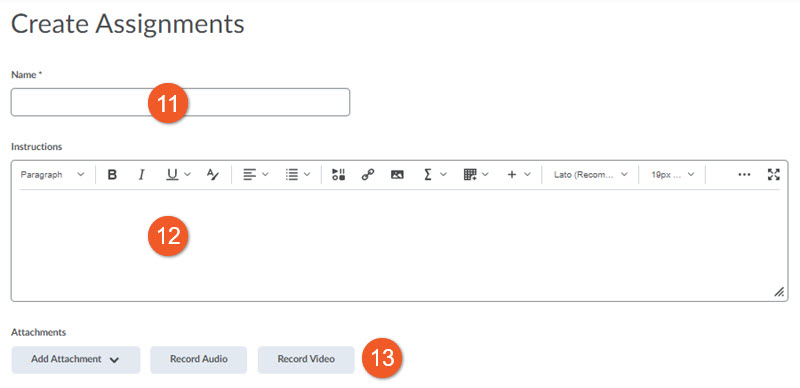Expand the equation options chevron
Image resolution: width=800 pixels, height=388 pixels.
click(443, 175)
